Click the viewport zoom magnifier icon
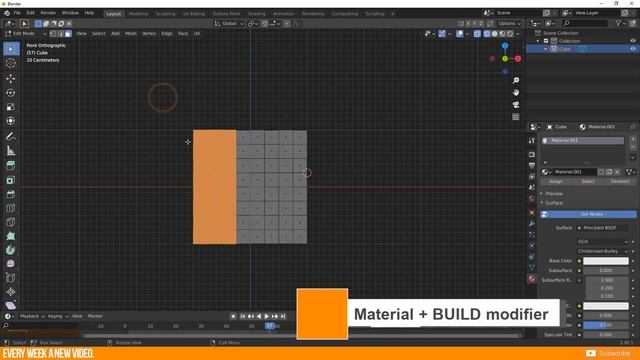The height and width of the screenshot is (360, 640). coord(516,81)
